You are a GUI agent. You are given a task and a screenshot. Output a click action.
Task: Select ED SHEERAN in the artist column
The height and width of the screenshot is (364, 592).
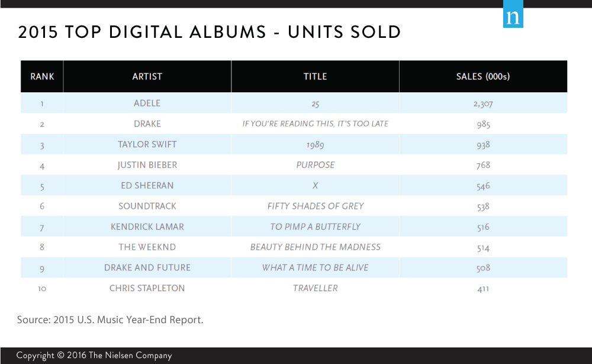pyautogui.click(x=147, y=185)
